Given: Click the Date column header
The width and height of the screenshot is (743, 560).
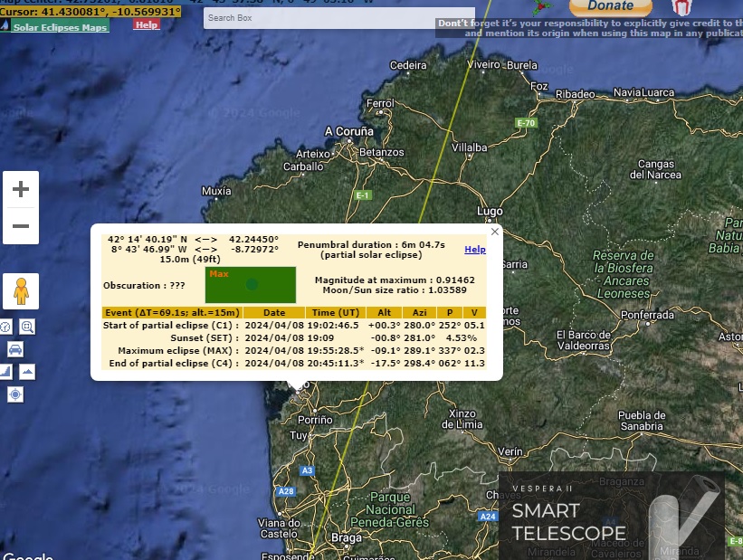Looking at the screenshot, I should tap(274, 313).
